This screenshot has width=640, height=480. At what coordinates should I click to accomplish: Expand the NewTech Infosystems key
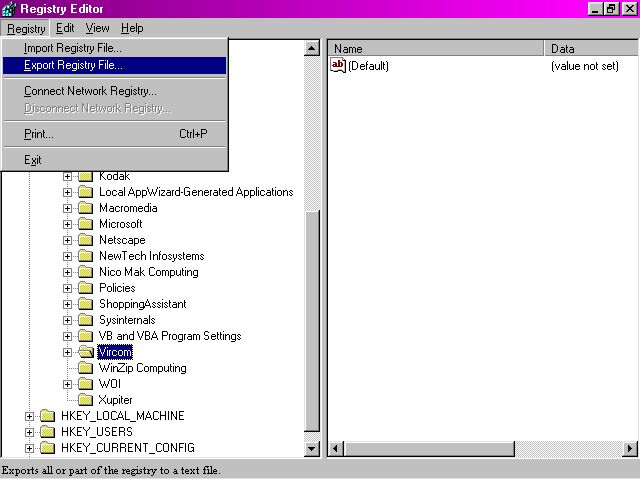[x=67, y=256]
